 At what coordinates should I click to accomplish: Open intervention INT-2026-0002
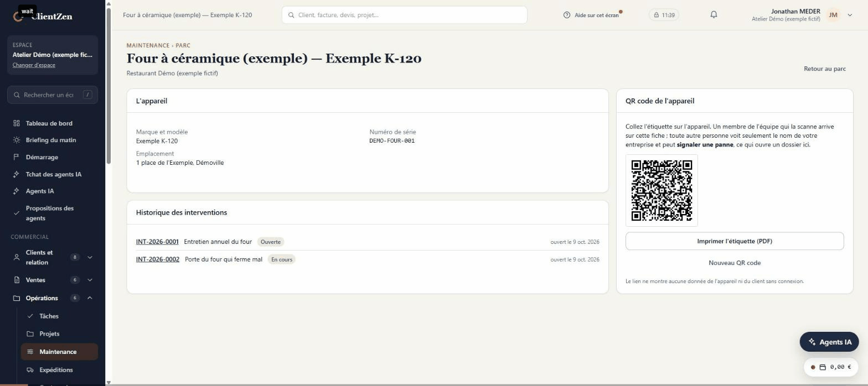158,259
